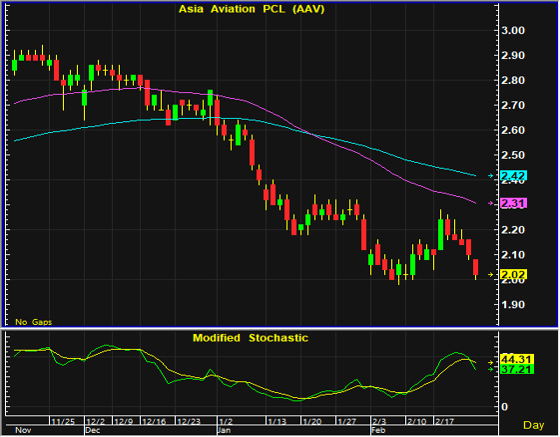560x437 pixels.
Task: Click the cyan 2.42 moving average value label
Action: coord(513,176)
